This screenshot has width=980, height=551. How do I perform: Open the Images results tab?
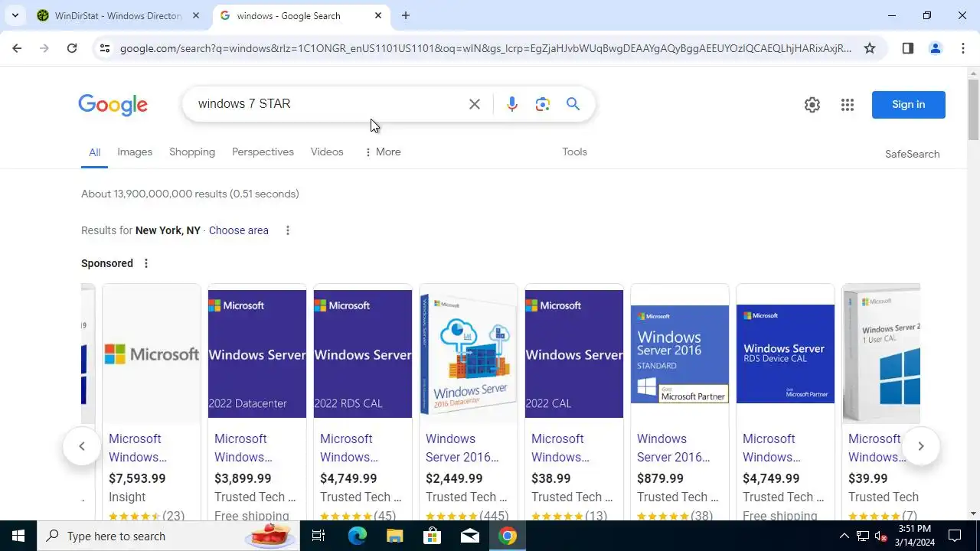tap(135, 152)
